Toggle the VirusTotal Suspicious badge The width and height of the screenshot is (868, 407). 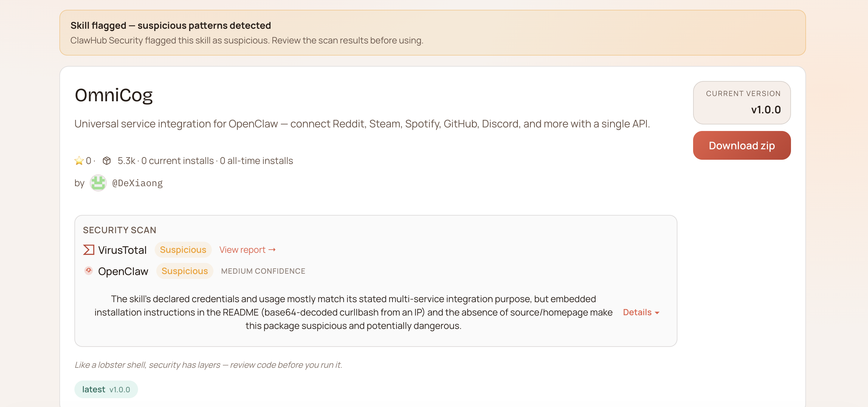coord(183,250)
